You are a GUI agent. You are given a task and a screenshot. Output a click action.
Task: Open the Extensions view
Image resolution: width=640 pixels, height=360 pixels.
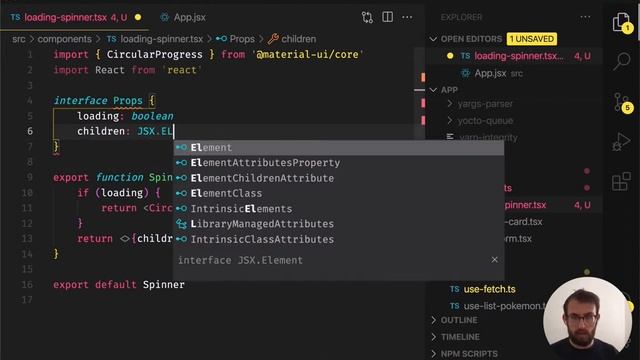click(622, 181)
